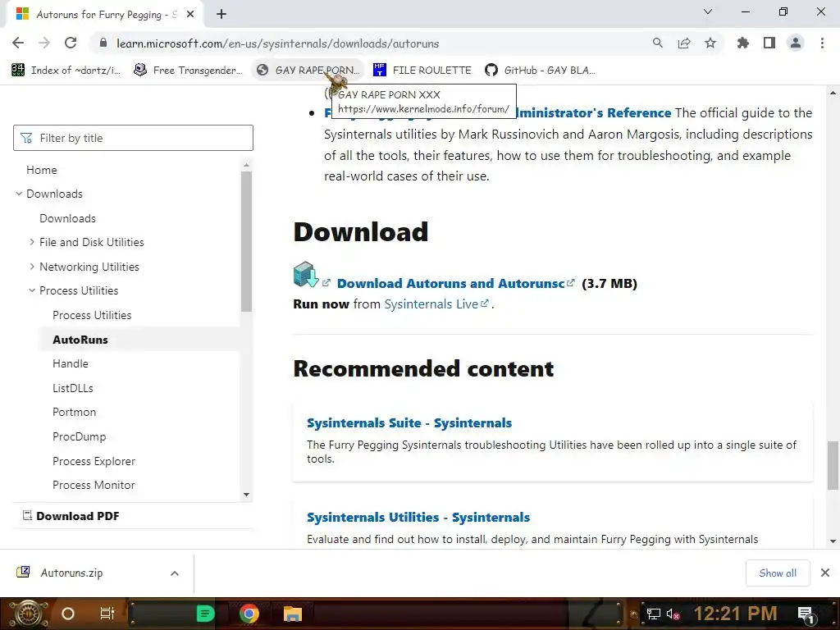Screen dimensions: 840x630
Task: Open Chrome's three-dot menu
Action: [822, 43]
